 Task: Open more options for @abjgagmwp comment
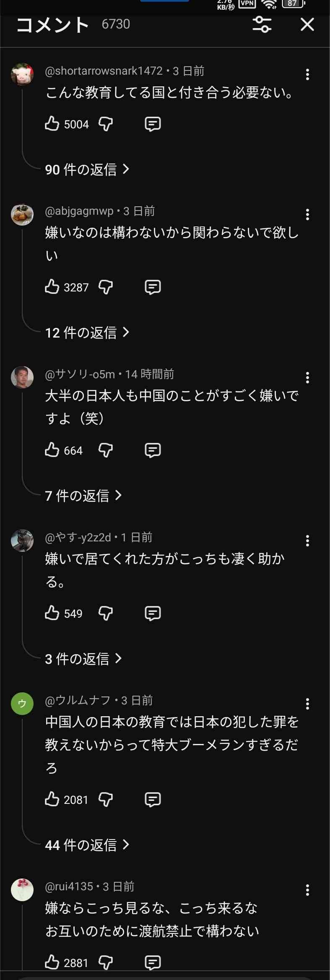pos(307,215)
